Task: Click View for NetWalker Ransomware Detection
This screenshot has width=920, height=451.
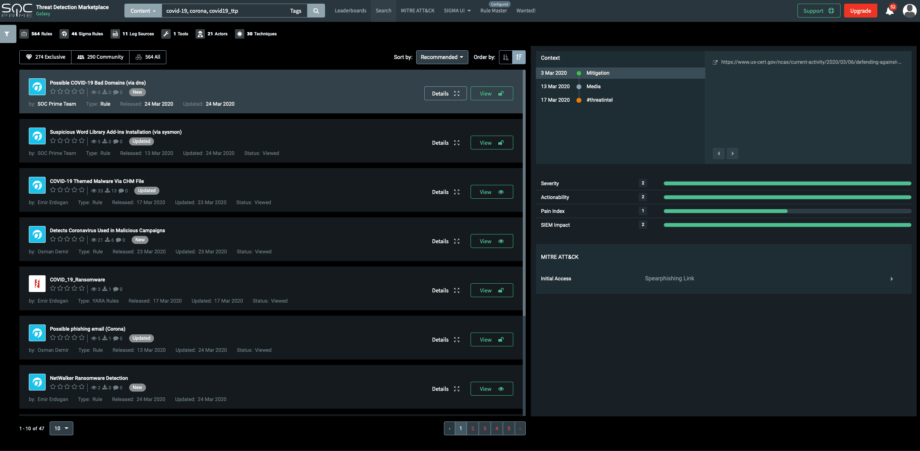Action: 492,389
